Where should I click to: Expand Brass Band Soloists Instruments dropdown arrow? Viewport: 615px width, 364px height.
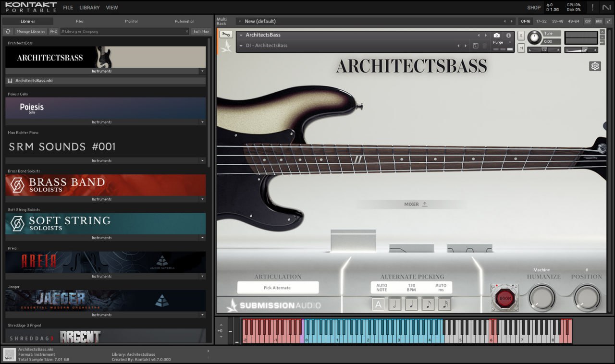(202, 199)
